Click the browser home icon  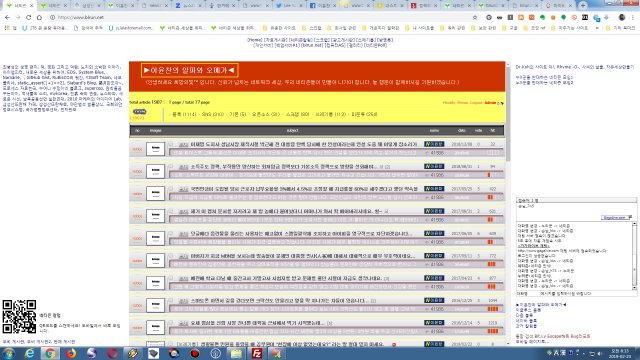tap(39, 18)
